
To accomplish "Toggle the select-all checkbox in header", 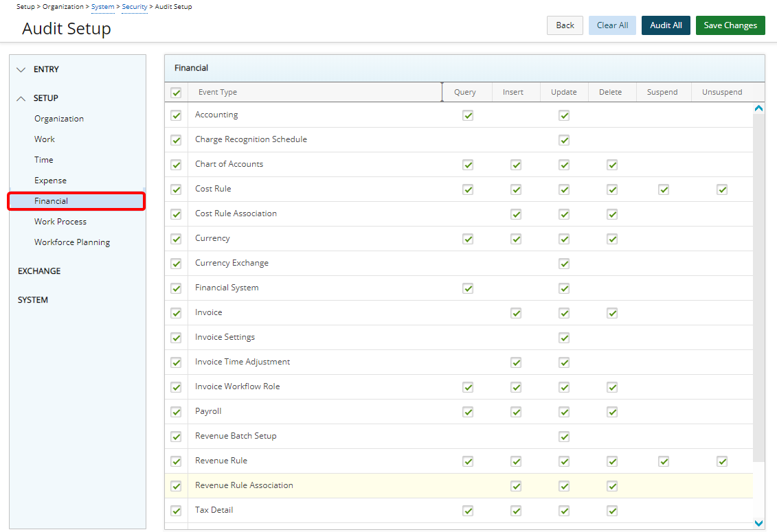I will point(176,93).
